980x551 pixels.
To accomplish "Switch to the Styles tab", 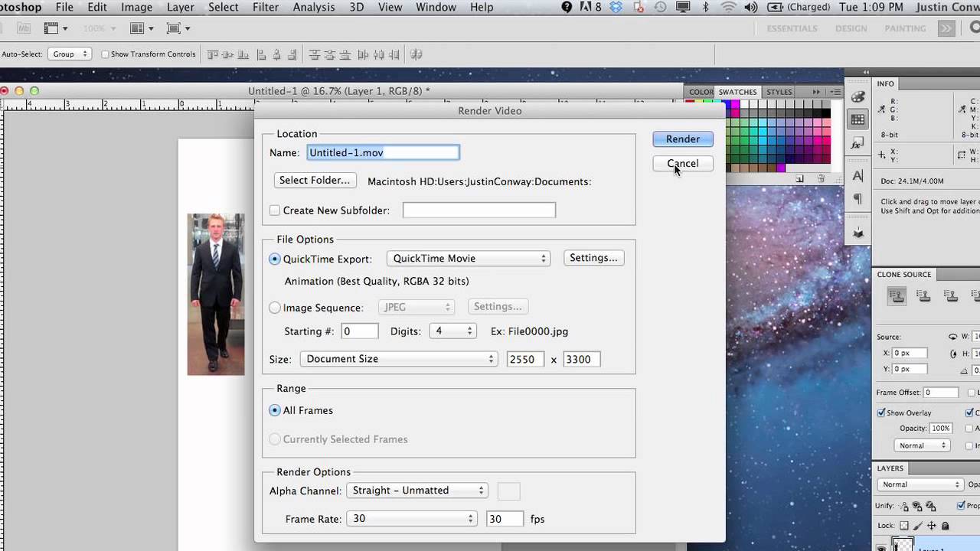I will point(779,92).
